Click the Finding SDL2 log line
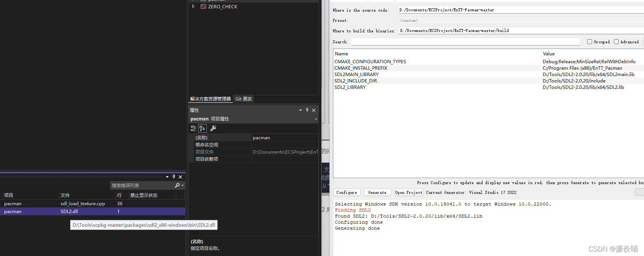 [353, 210]
